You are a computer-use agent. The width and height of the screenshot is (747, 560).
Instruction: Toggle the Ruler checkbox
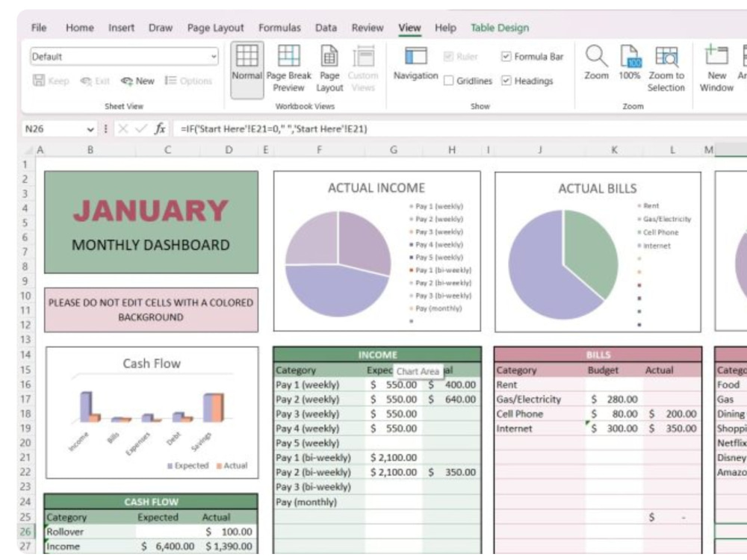pos(448,57)
